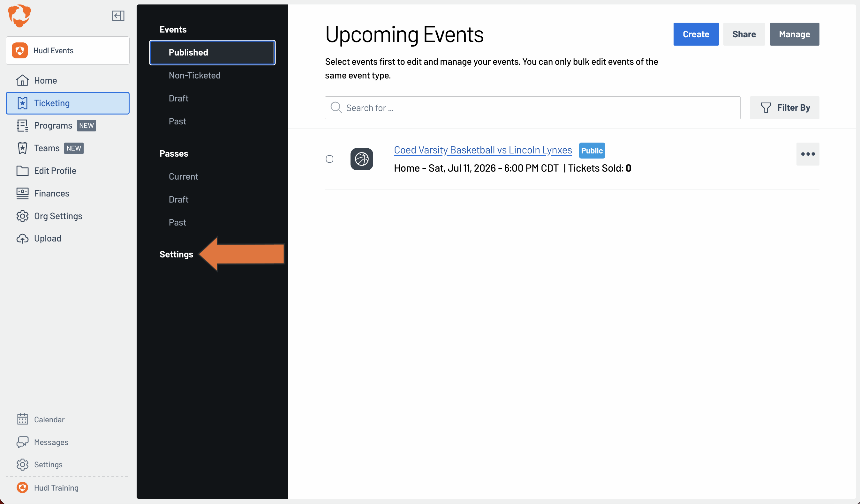
Task: Click the basketball event sport icon
Action: (x=362, y=159)
